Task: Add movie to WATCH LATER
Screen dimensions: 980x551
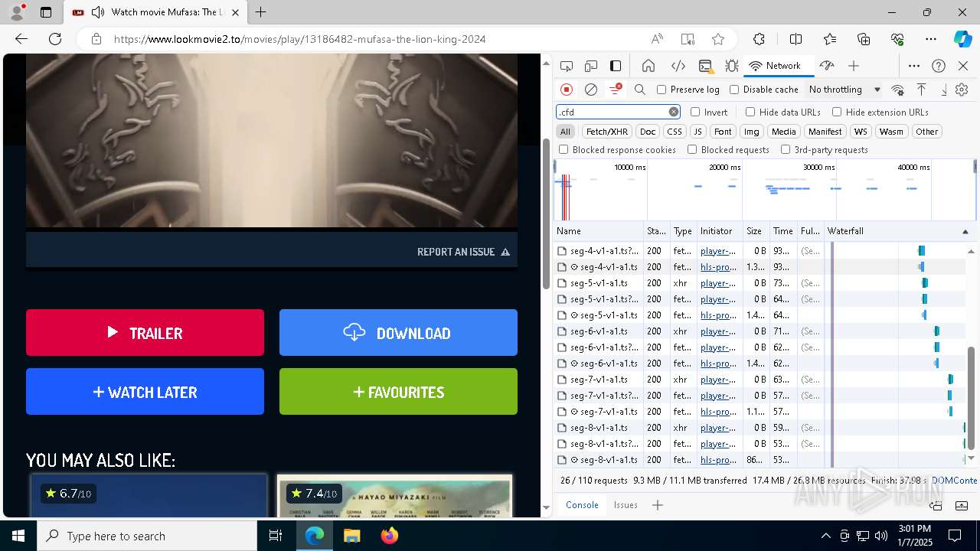Action: click(x=145, y=392)
